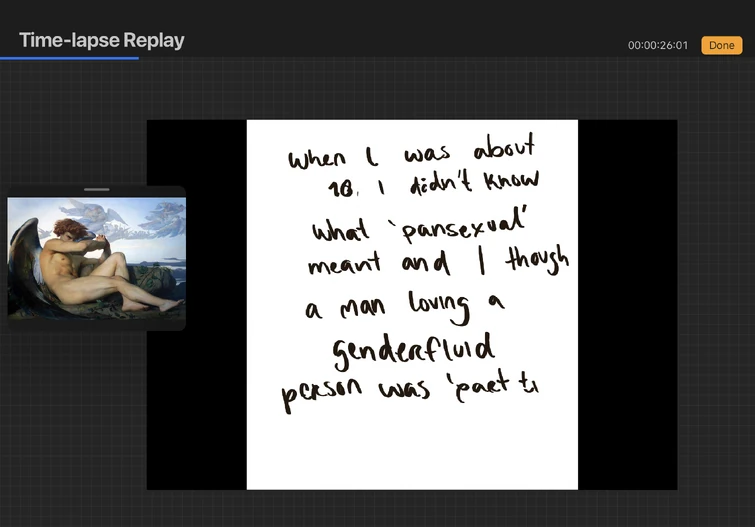This screenshot has height=527, width=755.
Task: Click the handwritten word 'genderfluid'
Action: [x=413, y=351]
